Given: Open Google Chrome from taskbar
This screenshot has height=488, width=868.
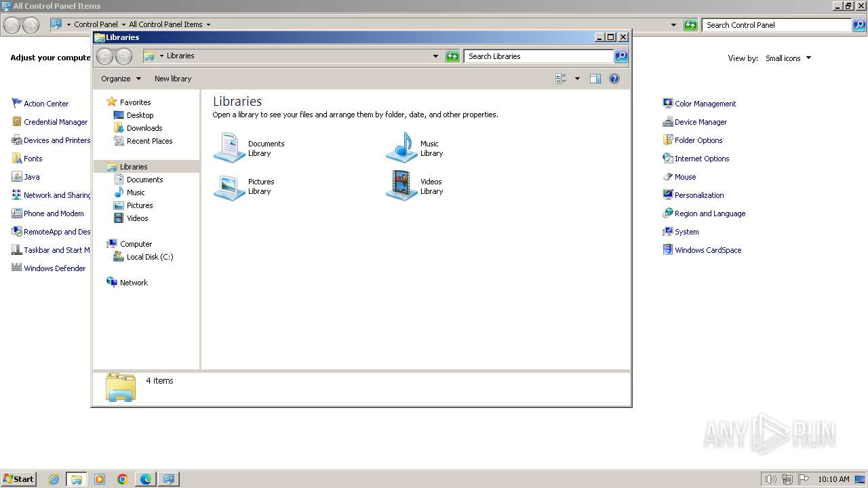Looking at the screenshot, I should 123,479.
